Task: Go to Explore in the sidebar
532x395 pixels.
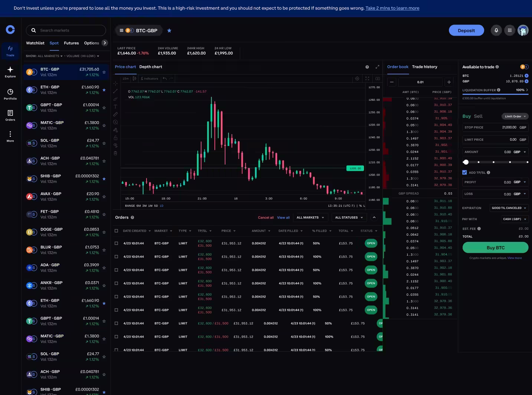Action: tap(10, 72)
